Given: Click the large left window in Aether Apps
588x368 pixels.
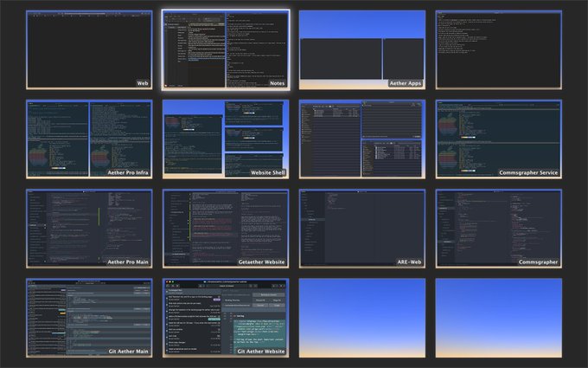Looking at the screenshot, I should [x=341, y=59].
